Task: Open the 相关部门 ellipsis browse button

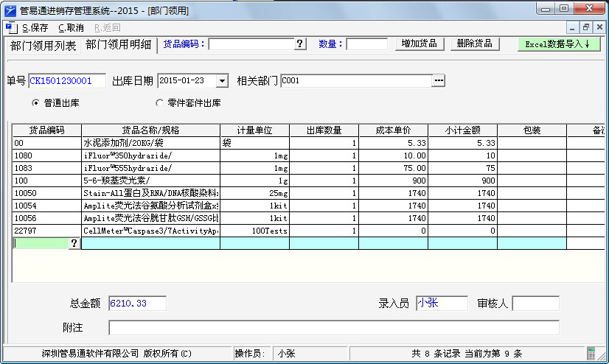Action: (x=439, y=81)
